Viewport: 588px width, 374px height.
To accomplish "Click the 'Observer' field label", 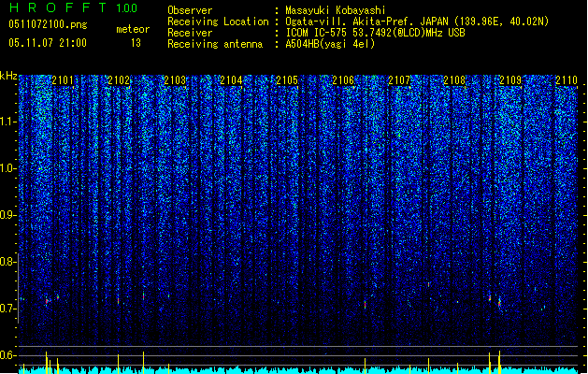I will click(x=190, y=10).
